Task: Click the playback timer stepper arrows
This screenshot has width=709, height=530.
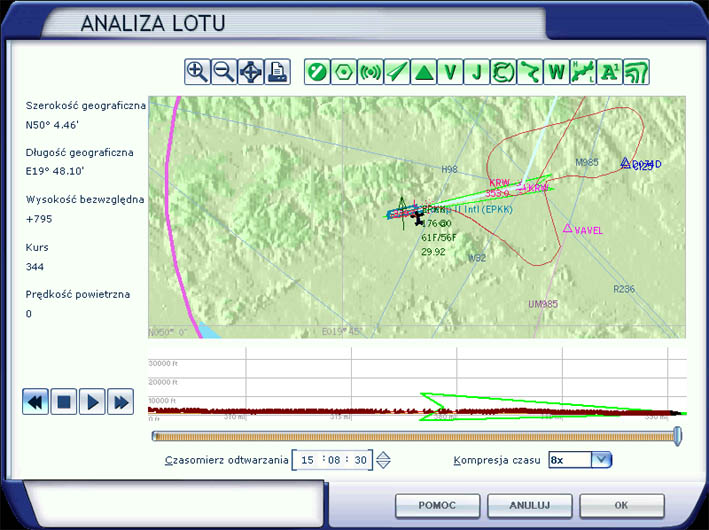Action: point(382,460)
